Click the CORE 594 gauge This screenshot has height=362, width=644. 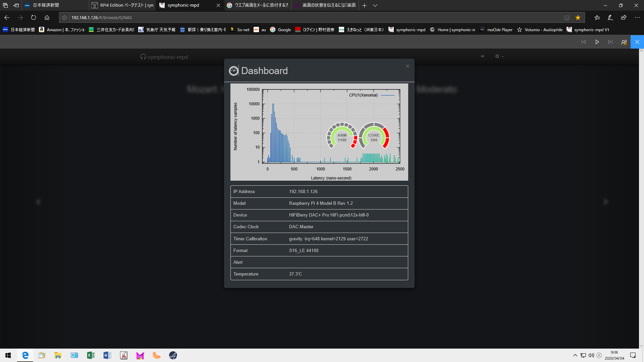tap(374, 136)
